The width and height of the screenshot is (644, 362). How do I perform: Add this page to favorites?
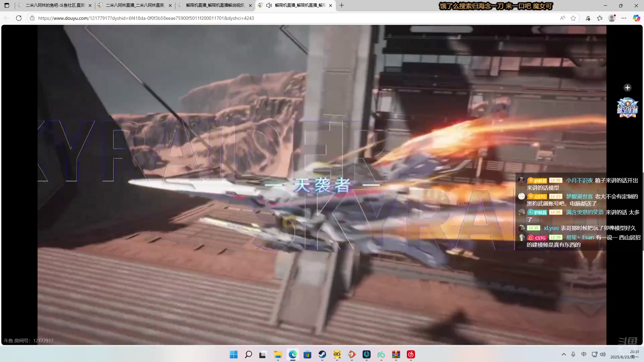(573, 18)
